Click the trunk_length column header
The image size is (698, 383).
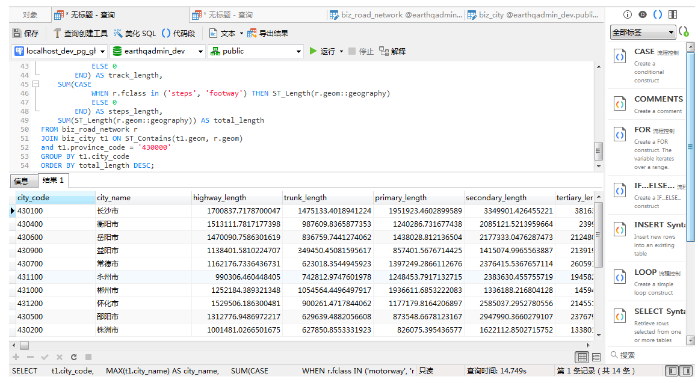[x=328, y=197]
